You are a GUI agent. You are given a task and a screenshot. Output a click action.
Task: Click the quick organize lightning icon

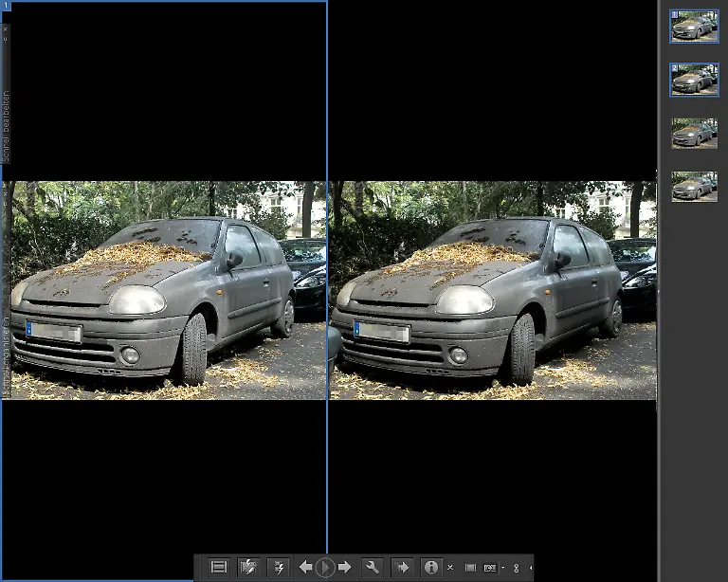tap(279, 567)
